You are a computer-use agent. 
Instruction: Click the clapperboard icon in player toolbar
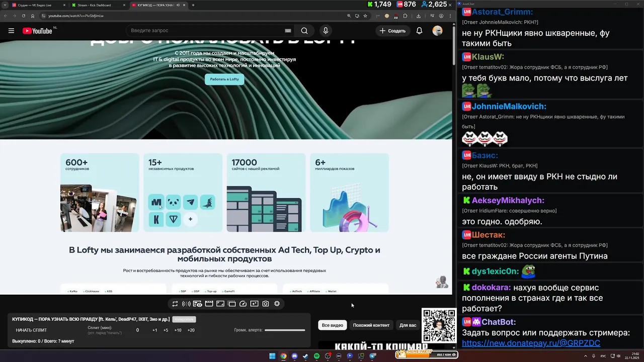209,304
